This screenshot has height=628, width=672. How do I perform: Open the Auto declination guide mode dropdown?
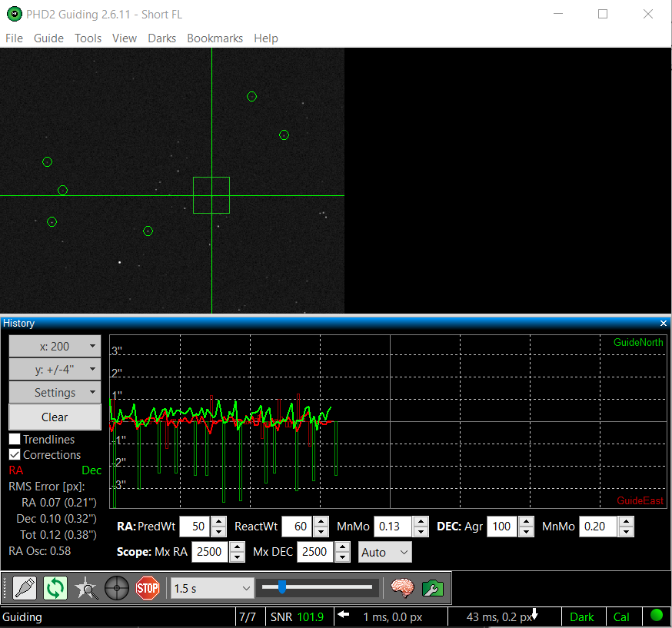(385, 552)
